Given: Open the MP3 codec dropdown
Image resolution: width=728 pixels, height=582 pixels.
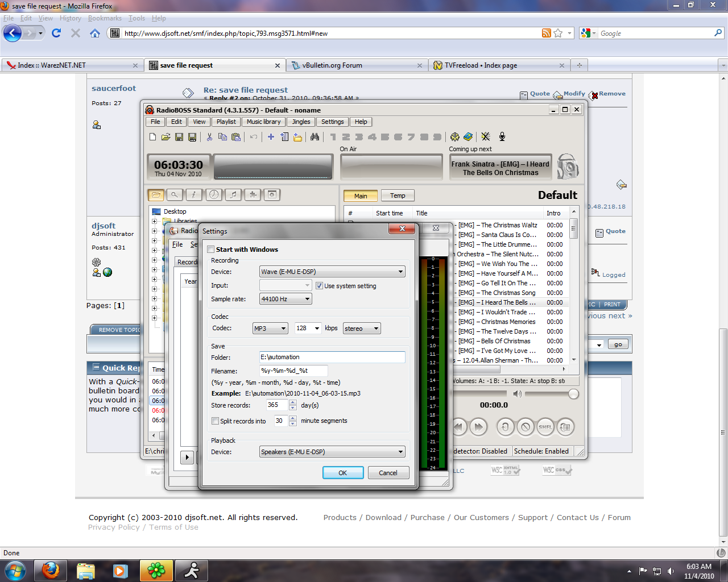Looking at the screenshot, I should [270, 329].
